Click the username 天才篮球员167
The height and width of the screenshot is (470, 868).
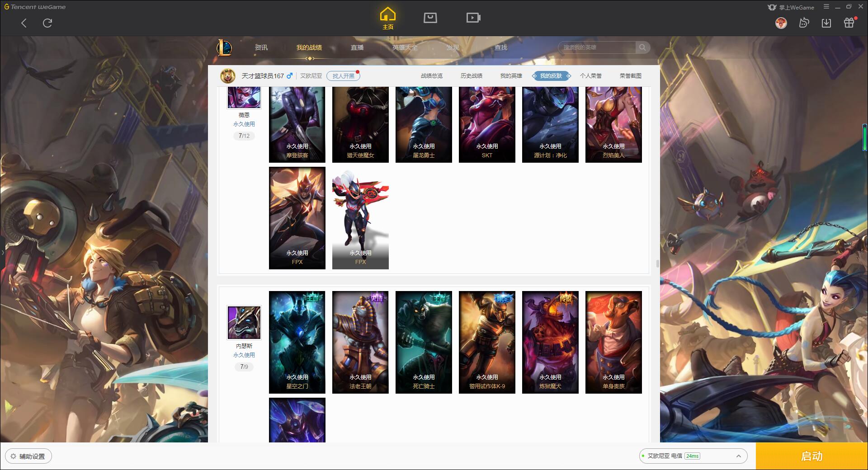pos(263,76)
